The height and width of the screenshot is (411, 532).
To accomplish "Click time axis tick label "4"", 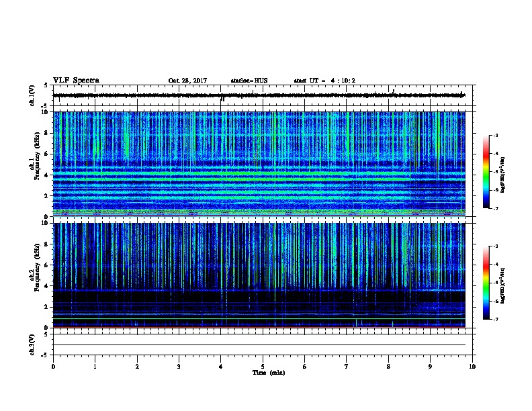I will (221, 367).
